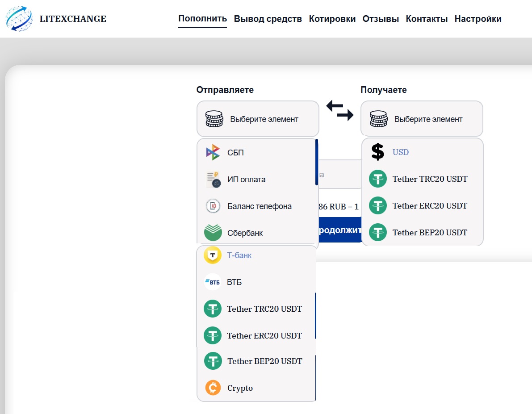Click Tether TRC20 icon in receive list
Image resolution: width=532 pixels, height=414 pixels.
click(378, 179)
